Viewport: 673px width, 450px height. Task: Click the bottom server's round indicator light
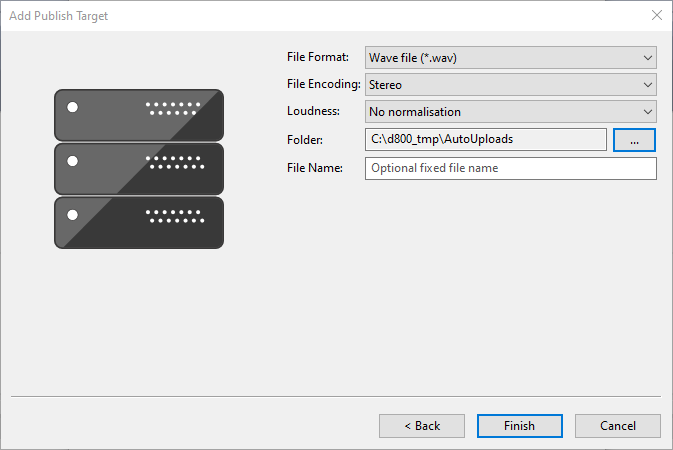(x=72, y=214)
